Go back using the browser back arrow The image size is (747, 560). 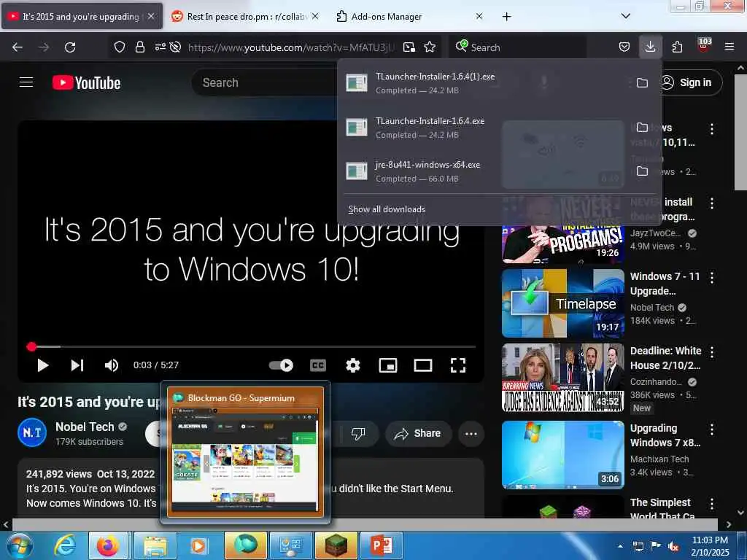click(18, 47)
